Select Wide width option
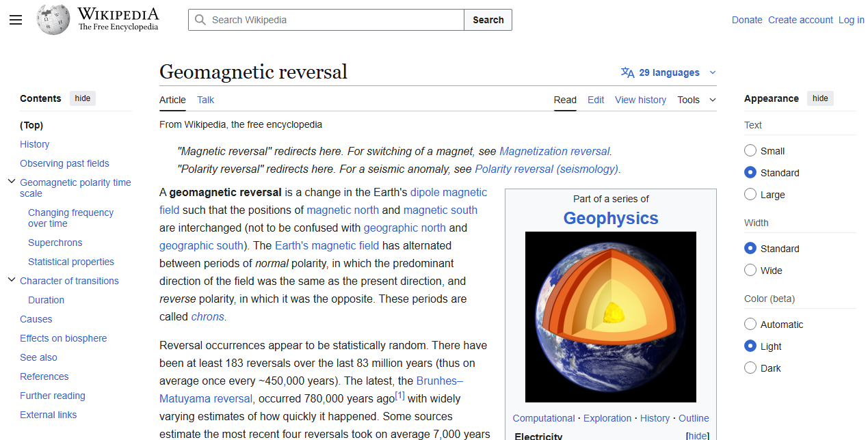Screen dimensions: 868x440 (750, 271)
